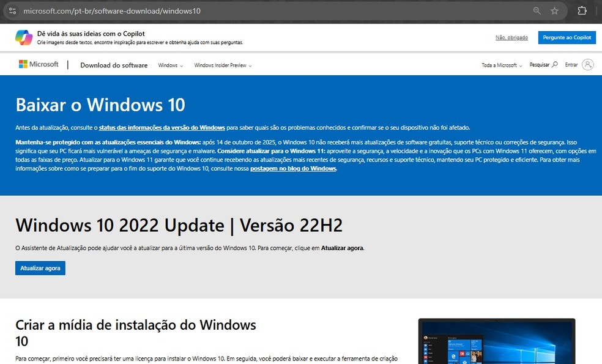
Task: Click the Pesquisar search link
Action: tap(543, 64)
